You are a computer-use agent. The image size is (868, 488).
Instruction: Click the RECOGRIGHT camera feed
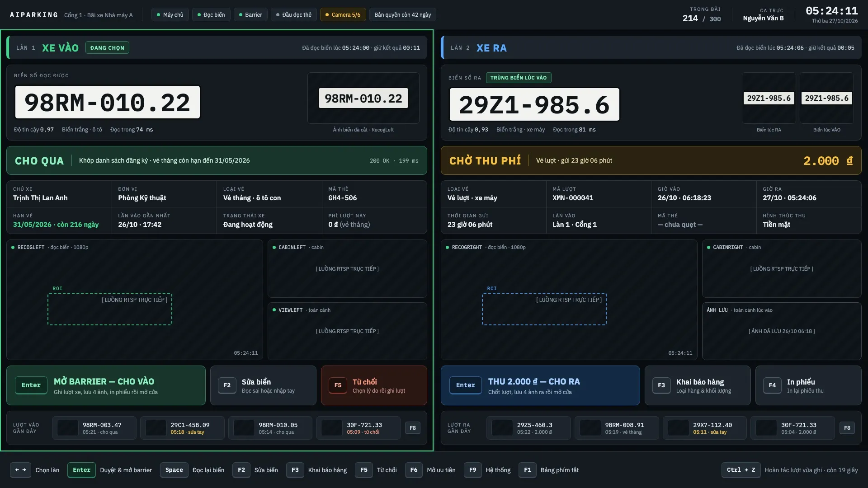click(x=569, y=300)
